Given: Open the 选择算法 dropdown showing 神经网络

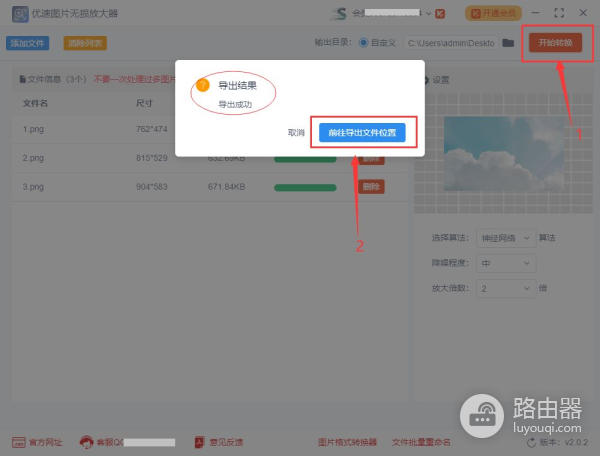Looking at the screenshot, I should point(506,238).
